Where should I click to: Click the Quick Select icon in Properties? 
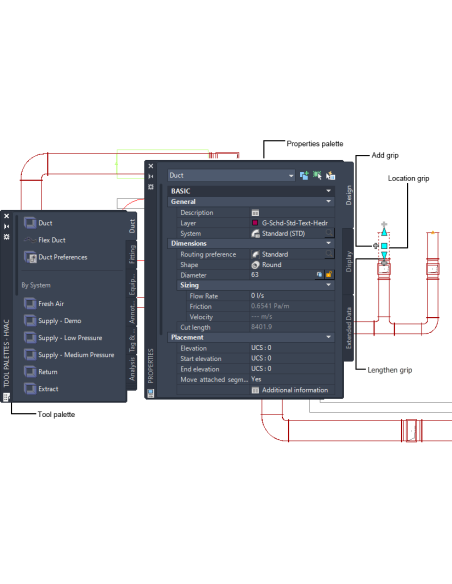[x=330, y=175]
